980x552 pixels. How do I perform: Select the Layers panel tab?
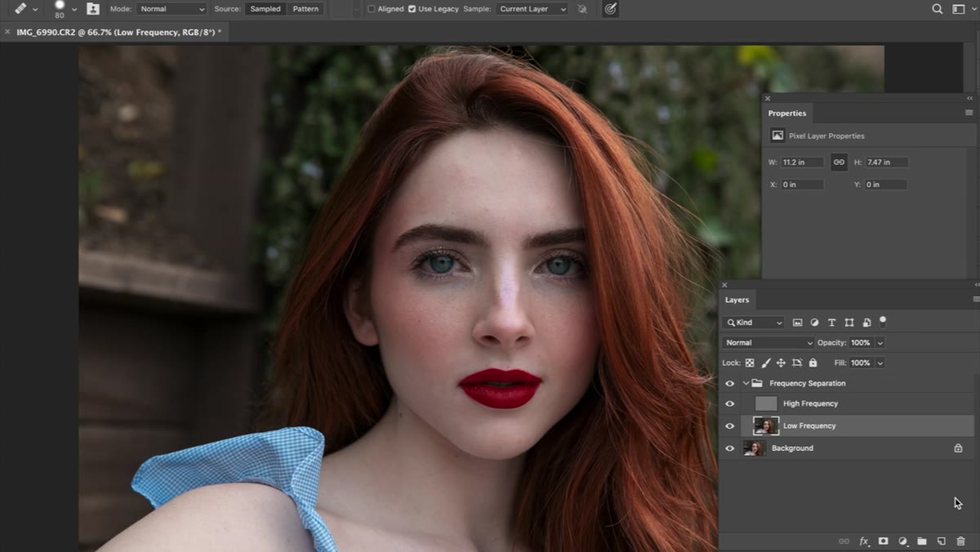[737, 300]
